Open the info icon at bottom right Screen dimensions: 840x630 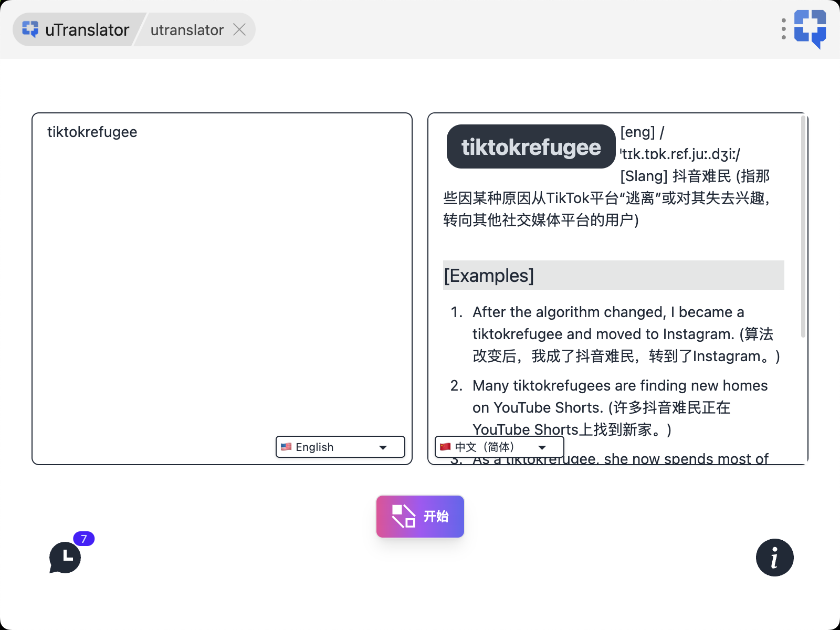point(774,558)
